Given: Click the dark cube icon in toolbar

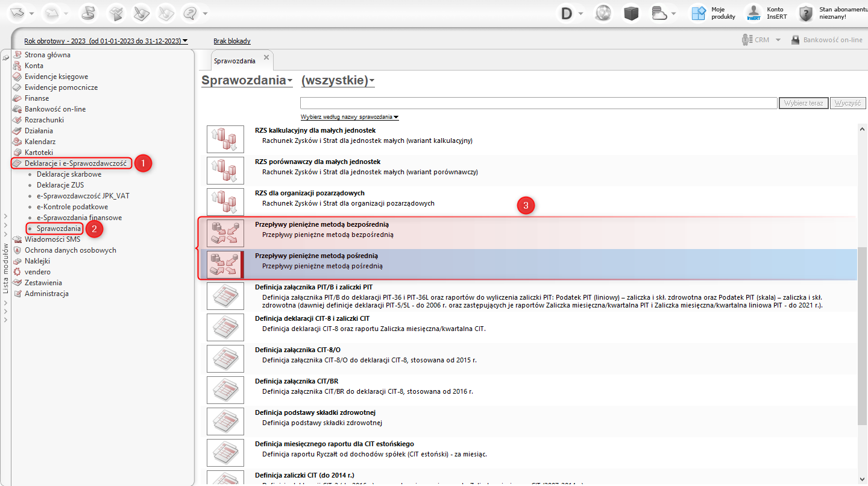Looking at the screenshot, I should 631,13.
